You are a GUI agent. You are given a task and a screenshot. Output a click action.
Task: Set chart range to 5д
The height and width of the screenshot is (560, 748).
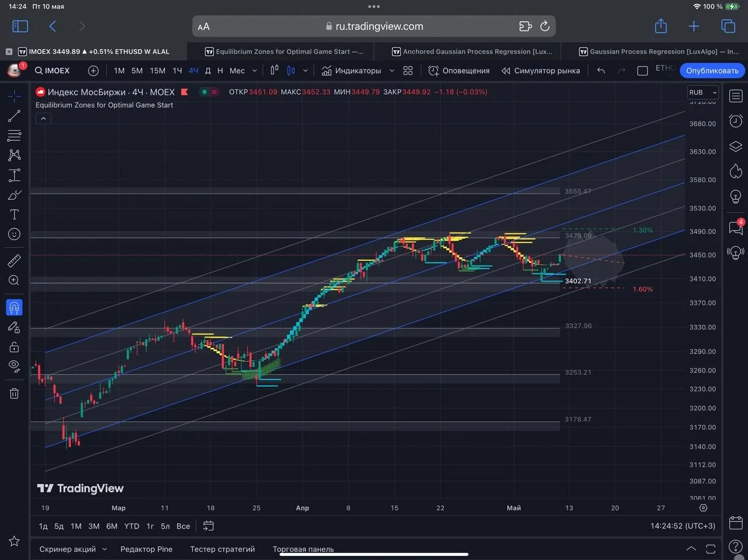[x=59, y=526]
